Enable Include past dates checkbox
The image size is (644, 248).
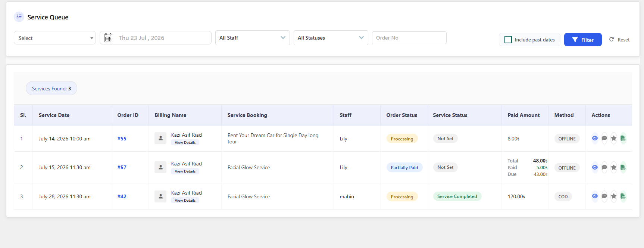click(508, 40)
